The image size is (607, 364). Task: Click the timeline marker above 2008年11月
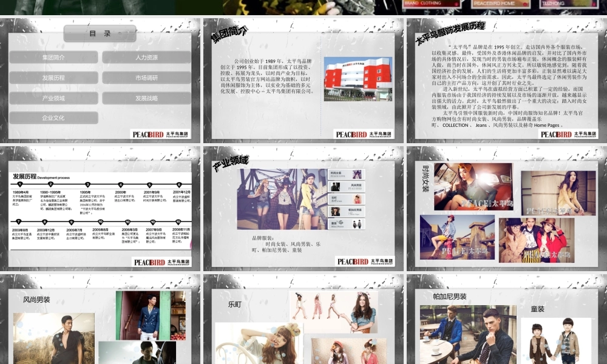click(x=178, y=222)
